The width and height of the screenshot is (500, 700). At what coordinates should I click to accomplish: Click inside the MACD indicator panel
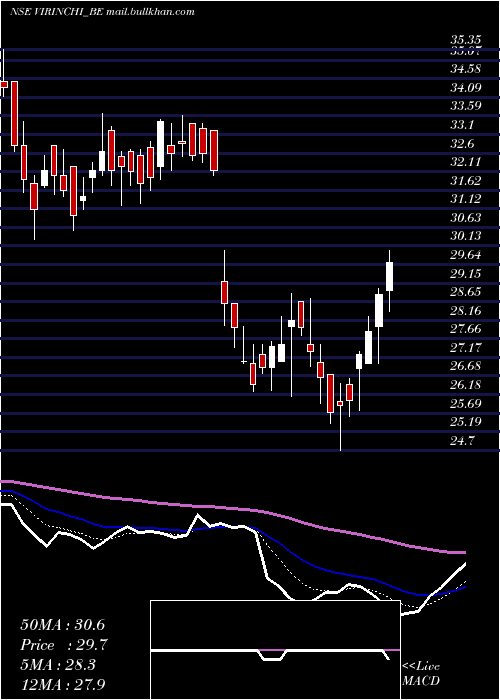coord(275,650)
